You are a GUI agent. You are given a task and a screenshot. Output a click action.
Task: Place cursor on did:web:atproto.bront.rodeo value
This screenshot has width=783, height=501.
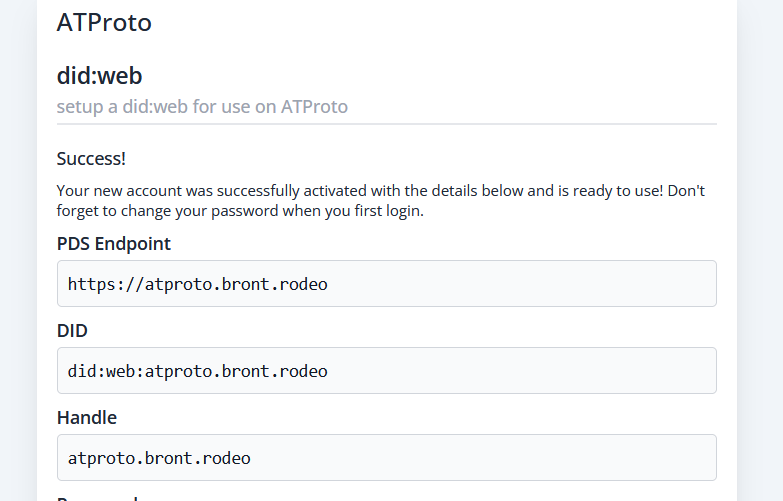197,371
